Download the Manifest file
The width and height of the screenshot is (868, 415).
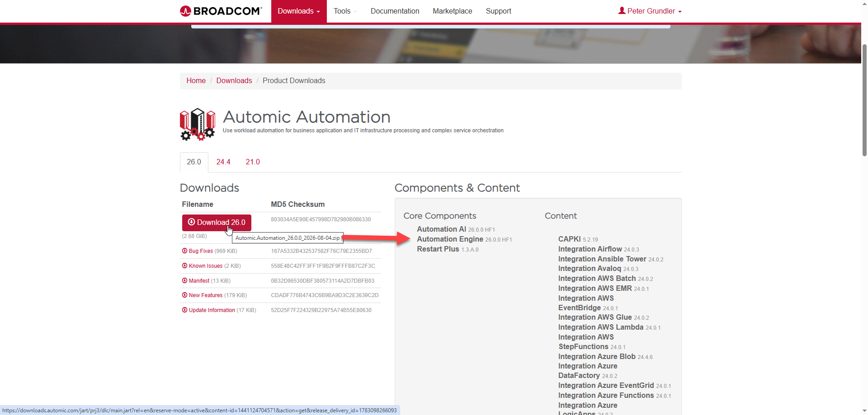click(199, 281)
